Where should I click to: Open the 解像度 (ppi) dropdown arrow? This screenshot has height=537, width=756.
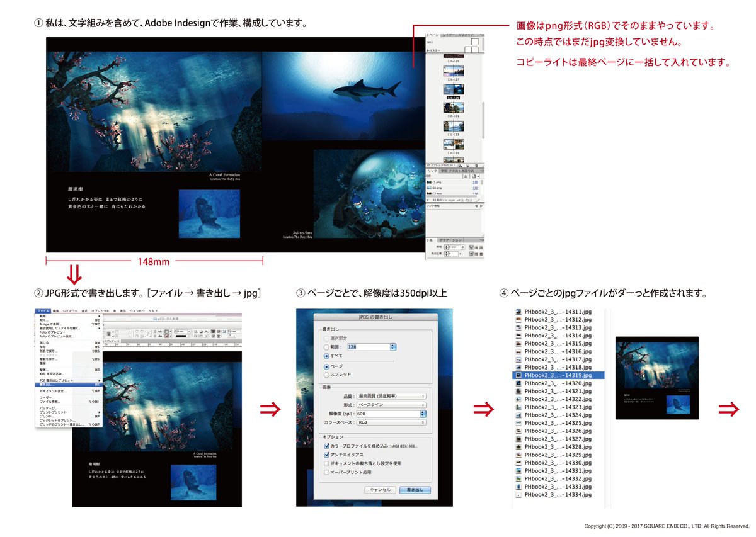pyautogui.click(x=423, y=414)
